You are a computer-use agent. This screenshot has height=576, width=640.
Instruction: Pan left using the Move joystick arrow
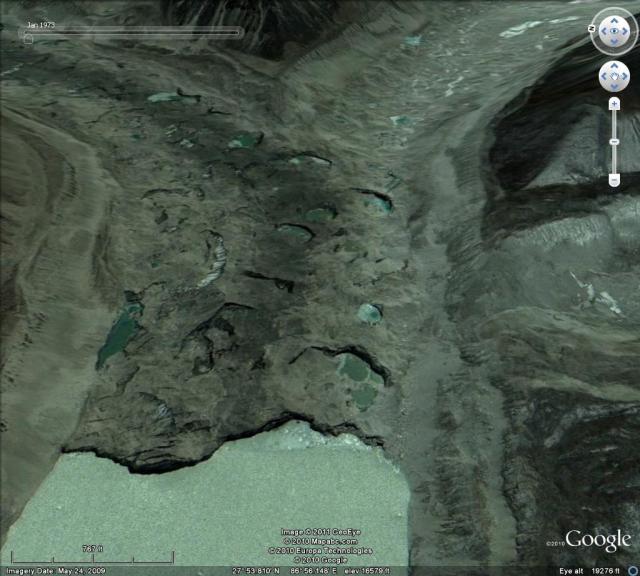tap(604, 77)
